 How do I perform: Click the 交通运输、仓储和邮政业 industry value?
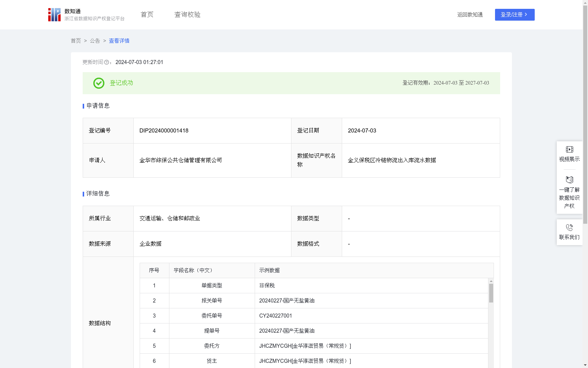[x=170, y=219]
